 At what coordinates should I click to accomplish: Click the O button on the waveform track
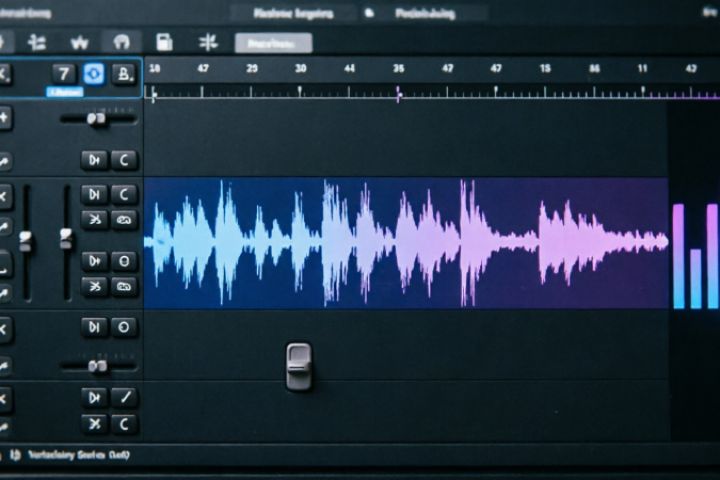(124, 261)
